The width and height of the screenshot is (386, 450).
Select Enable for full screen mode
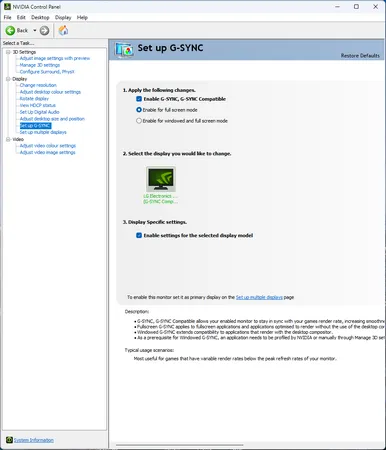(x=139, y=110)
